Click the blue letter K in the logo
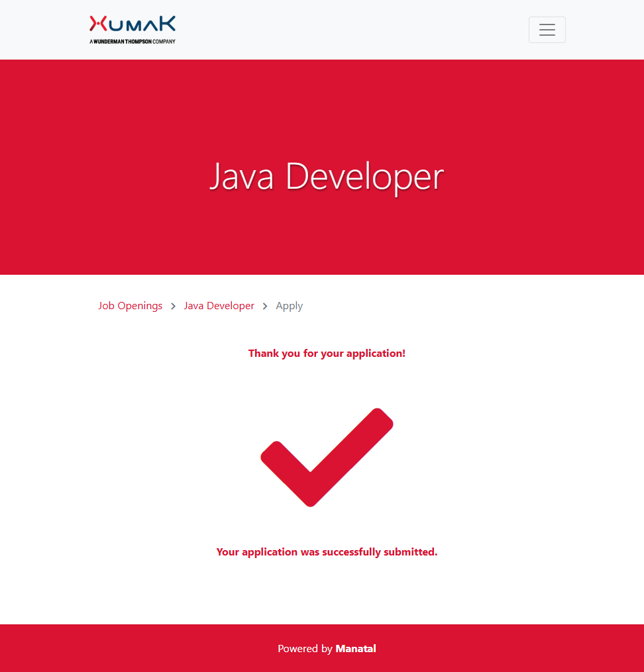 168,24
